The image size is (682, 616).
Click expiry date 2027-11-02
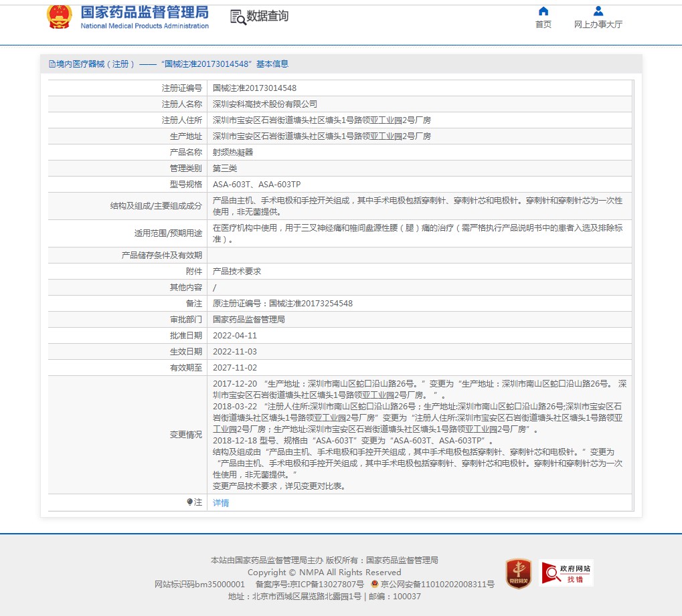tap(235, 369)
